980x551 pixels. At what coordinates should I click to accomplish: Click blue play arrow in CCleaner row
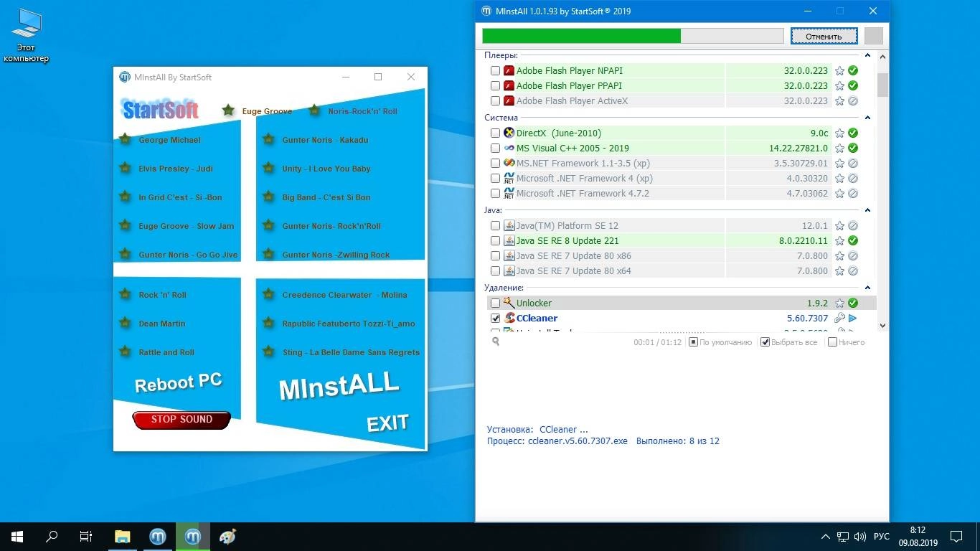click(853, 318)
